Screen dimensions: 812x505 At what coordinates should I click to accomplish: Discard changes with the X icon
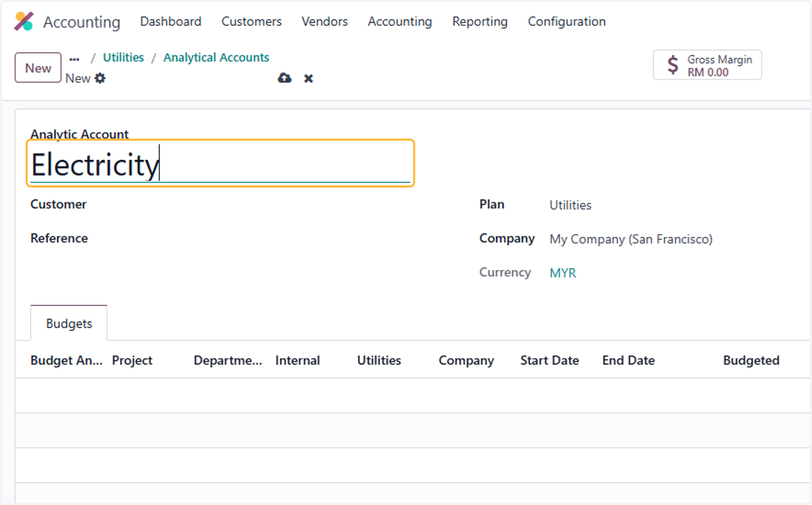tap(309, 79)
